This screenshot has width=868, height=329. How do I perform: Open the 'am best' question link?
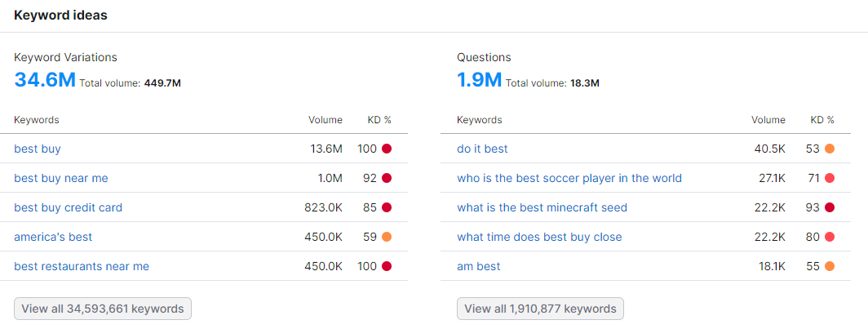479,266
